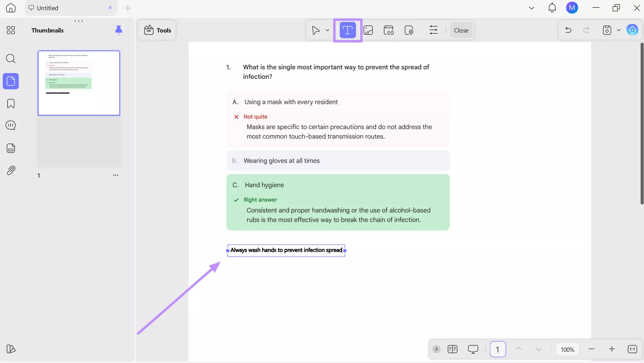Unpin the Thumbnails panel
This screenshot has height=363, width=644.
click(x=118, y=30)
